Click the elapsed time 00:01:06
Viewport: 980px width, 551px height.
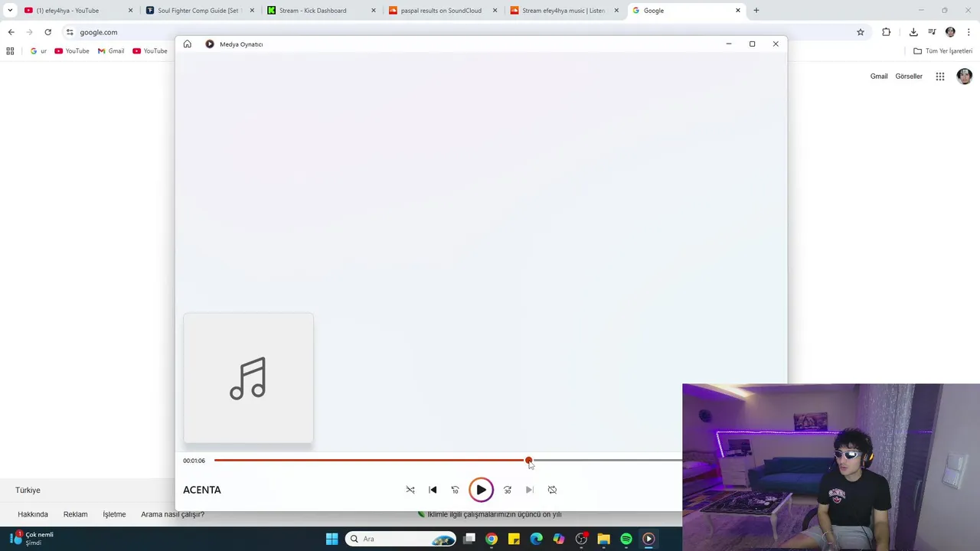[194, 461]
